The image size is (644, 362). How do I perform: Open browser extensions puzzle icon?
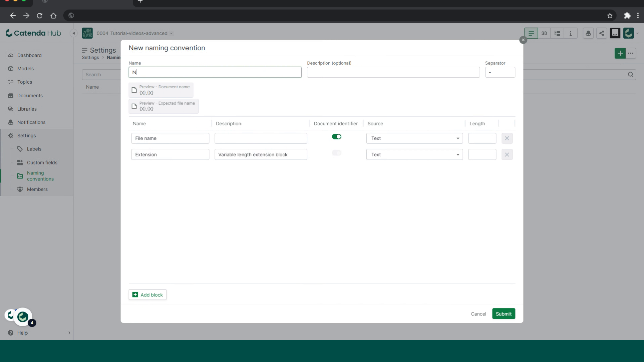(627, 16)
